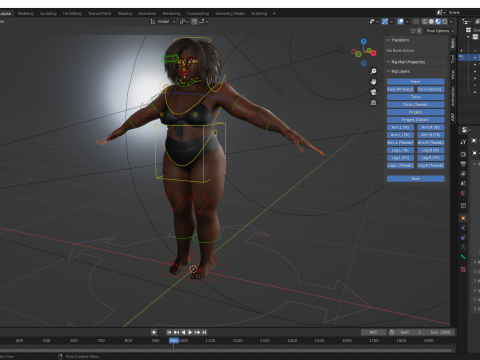The image size is (480, 360).
Task: Click the timeline horizontal scrollbar
Action: pos(227,350)
